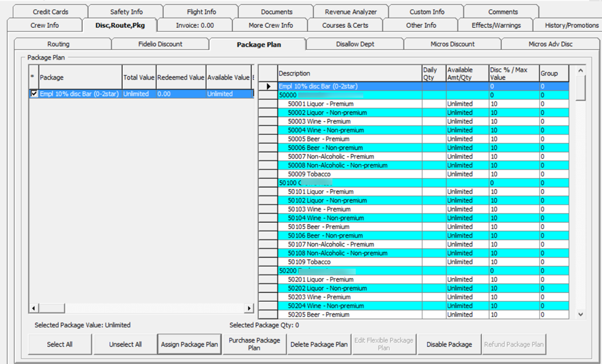Select the 50003 Wine - Premium row
Screen dimensions: 602x364
coord(349,121)
